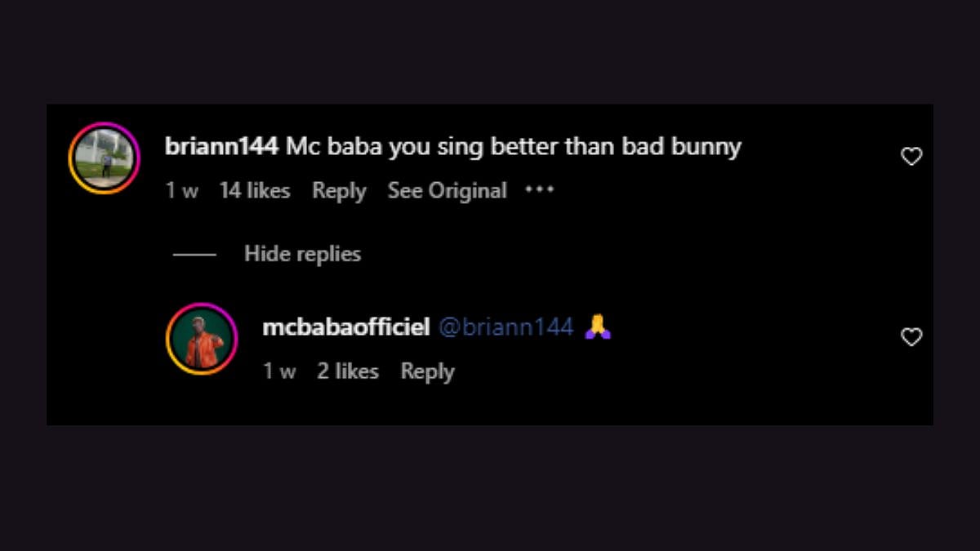The width and height of the screenshot is (980, 551).
Task: View the 14 likes list
Action: click(255, 191)
